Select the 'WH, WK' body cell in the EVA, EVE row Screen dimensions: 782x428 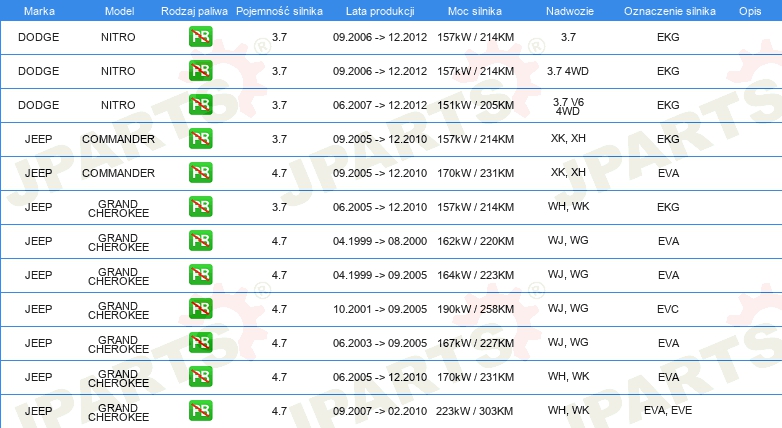click(x=568, y=411)
